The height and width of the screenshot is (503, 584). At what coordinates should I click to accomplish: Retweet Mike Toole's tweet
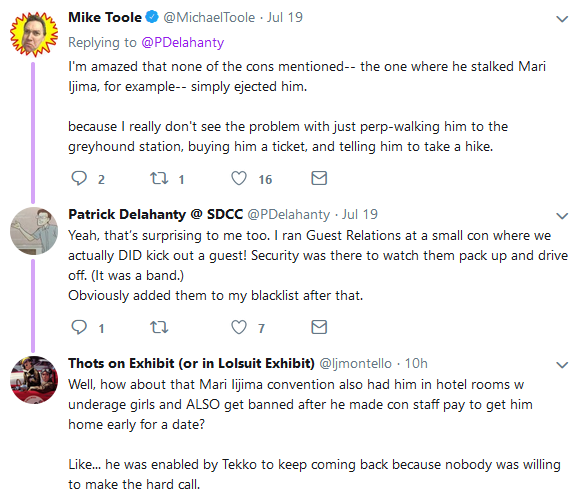point(159,178)
